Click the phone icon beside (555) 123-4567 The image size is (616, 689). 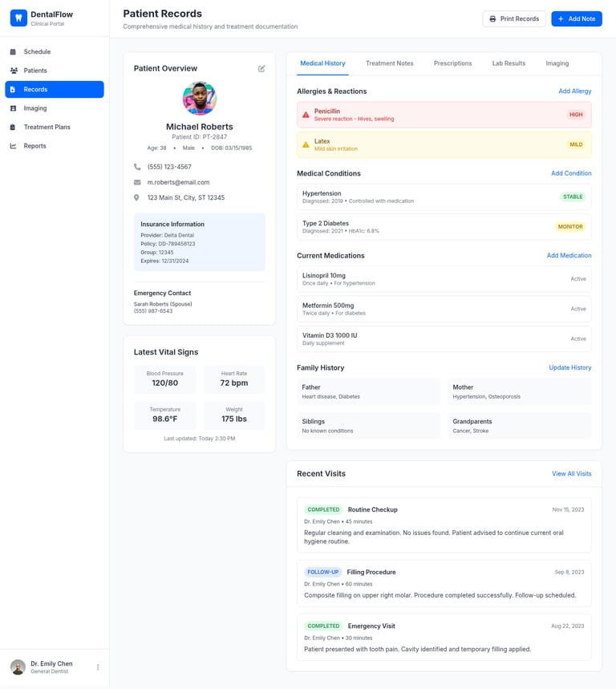click(137, 167)
